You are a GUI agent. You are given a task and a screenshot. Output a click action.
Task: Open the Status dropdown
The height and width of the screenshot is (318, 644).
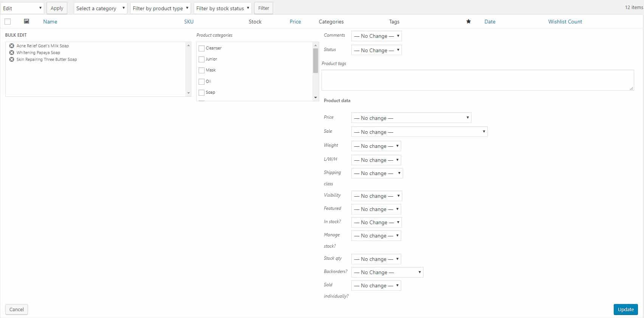(376, 50)
